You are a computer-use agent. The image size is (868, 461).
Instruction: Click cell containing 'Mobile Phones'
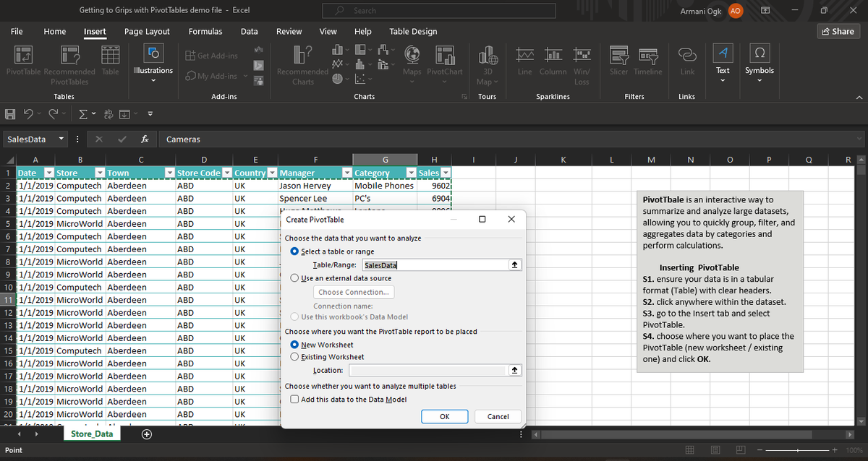coord(385,186)
